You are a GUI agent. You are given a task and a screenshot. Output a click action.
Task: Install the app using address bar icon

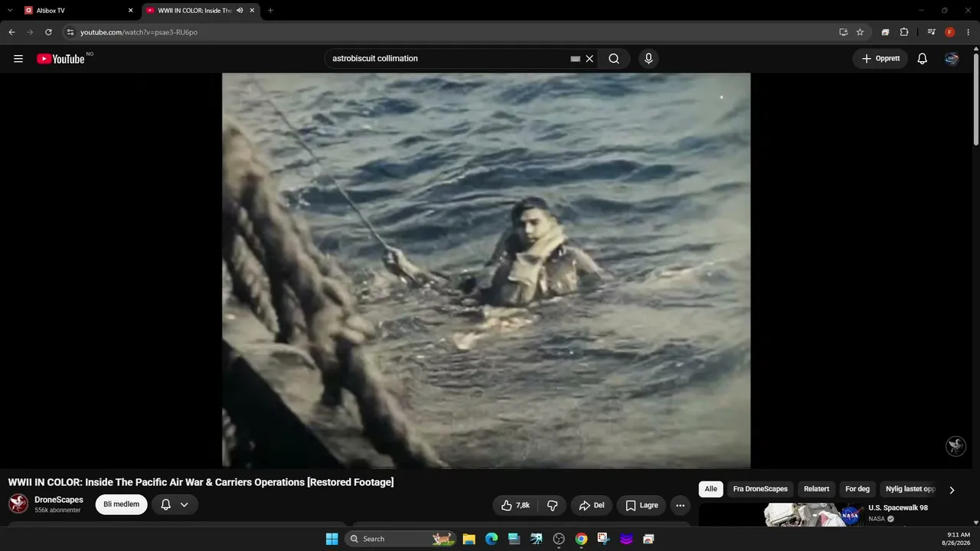843,32
